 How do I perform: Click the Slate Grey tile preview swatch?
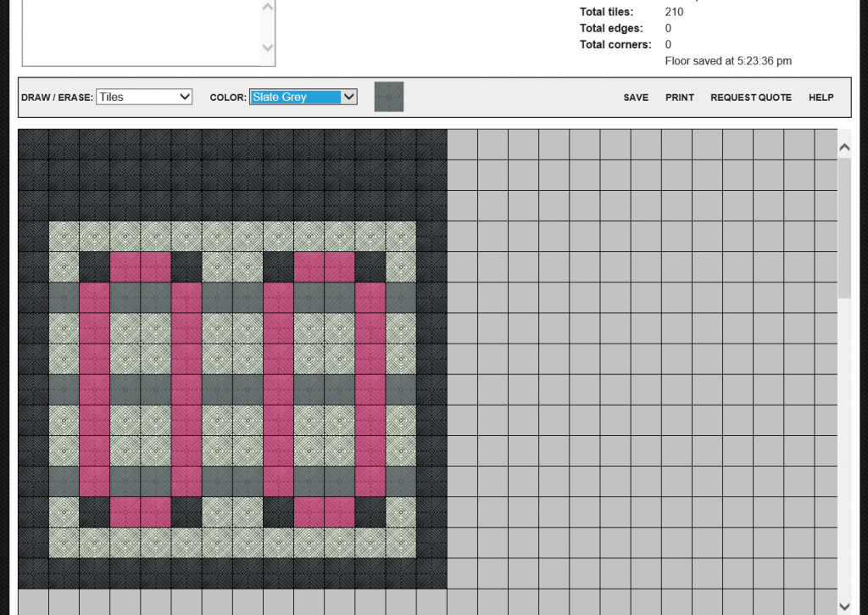(389, 97)
